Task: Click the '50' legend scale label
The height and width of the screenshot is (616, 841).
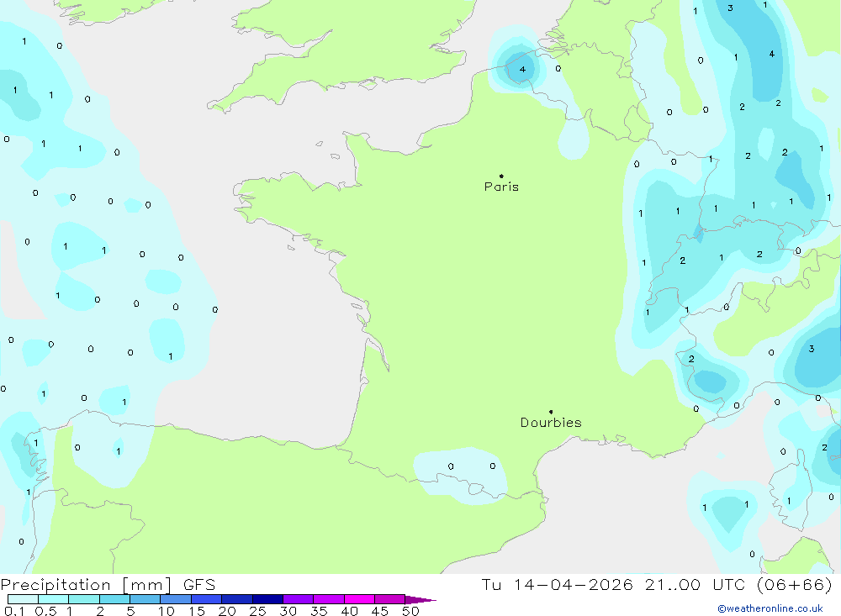Action: click(x=411, y=611)
